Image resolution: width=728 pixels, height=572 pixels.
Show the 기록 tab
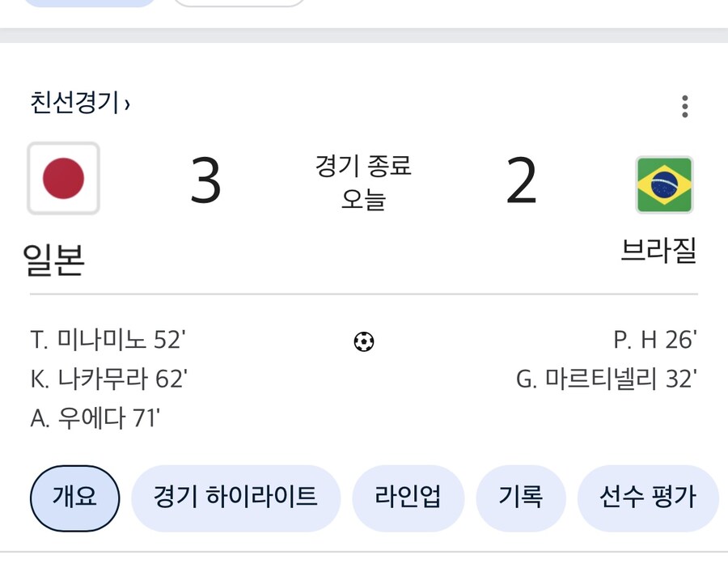pos(520,498)
